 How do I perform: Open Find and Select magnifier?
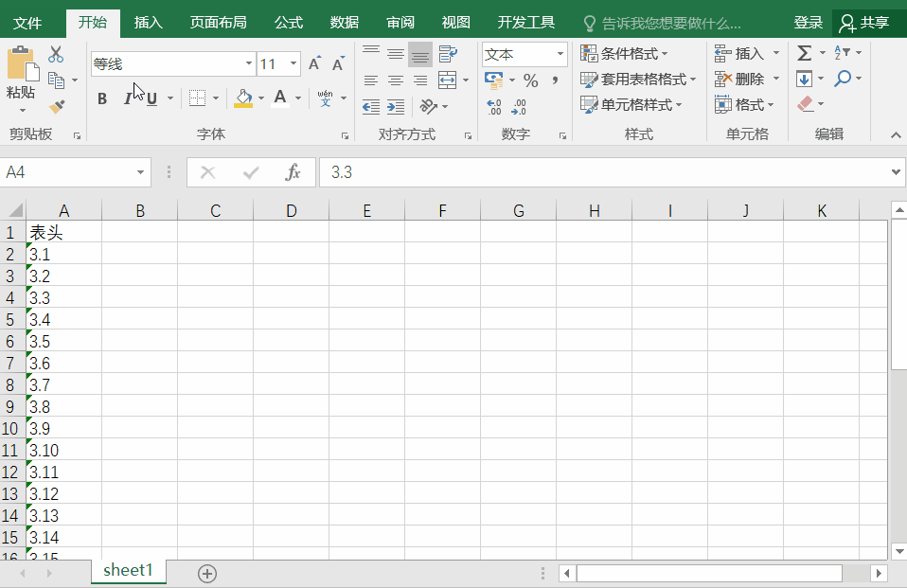coord(843,78)
